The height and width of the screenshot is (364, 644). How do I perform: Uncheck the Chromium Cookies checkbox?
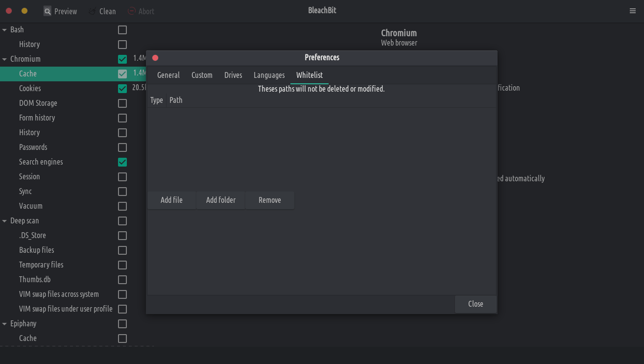pos(122,89)
